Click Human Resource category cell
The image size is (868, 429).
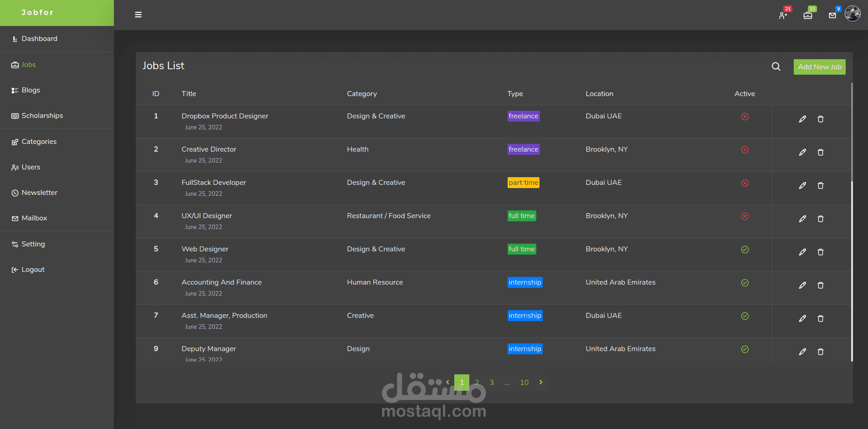[375, 282]
